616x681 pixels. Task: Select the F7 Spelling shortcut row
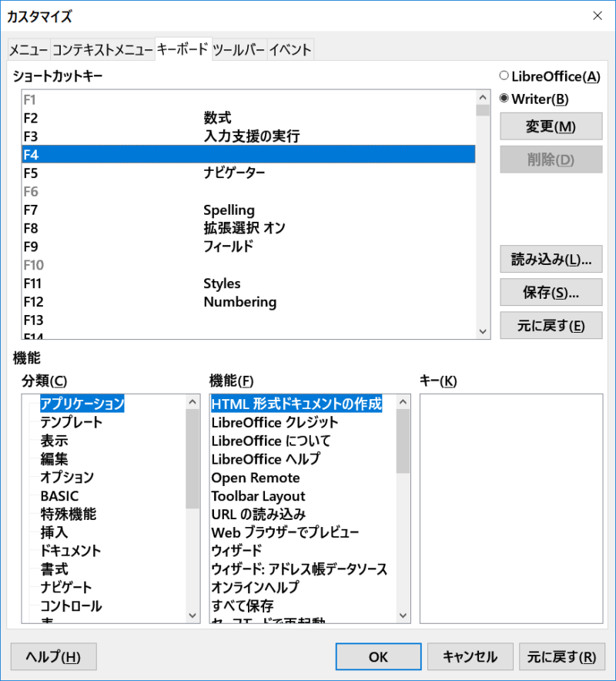click(x=246, y=210)
